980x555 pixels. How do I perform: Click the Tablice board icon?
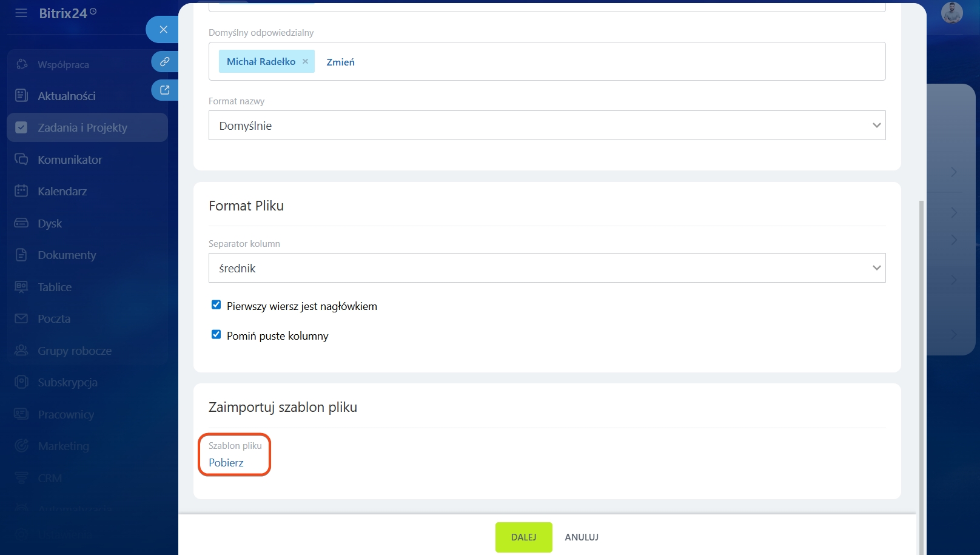[21, 287]
